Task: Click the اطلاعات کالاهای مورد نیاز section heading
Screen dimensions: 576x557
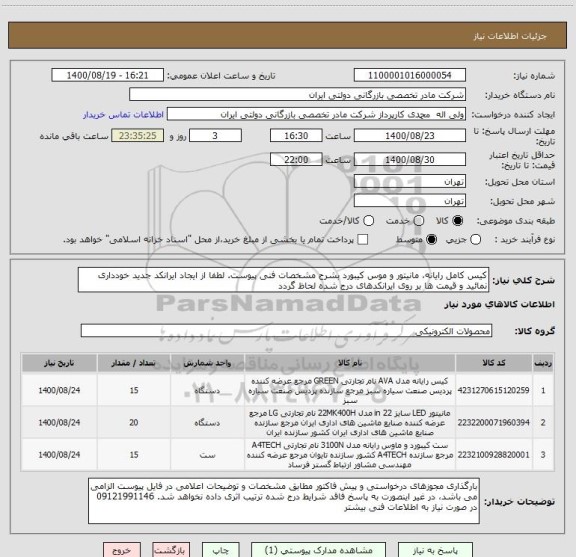Action: coord(500,305)
